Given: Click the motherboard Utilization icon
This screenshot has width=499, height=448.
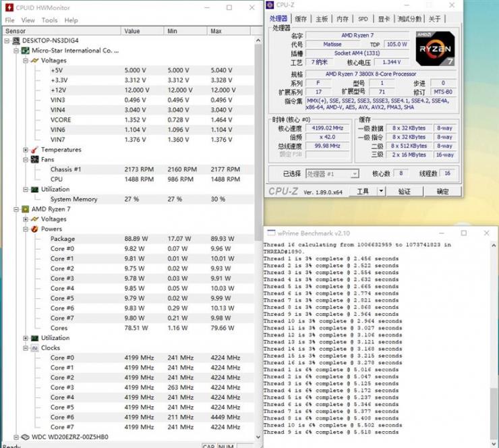Looking at the screenshot, I should pos(34,190).
